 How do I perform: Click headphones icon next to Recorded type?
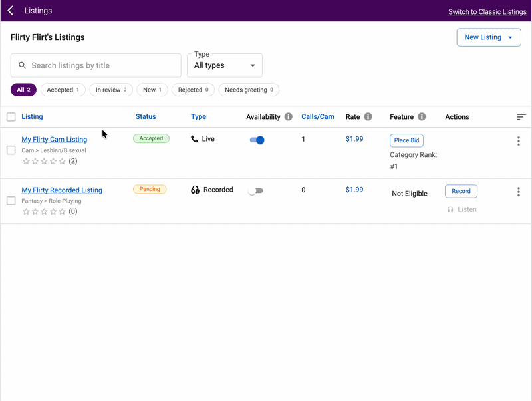tap(195, 190)
